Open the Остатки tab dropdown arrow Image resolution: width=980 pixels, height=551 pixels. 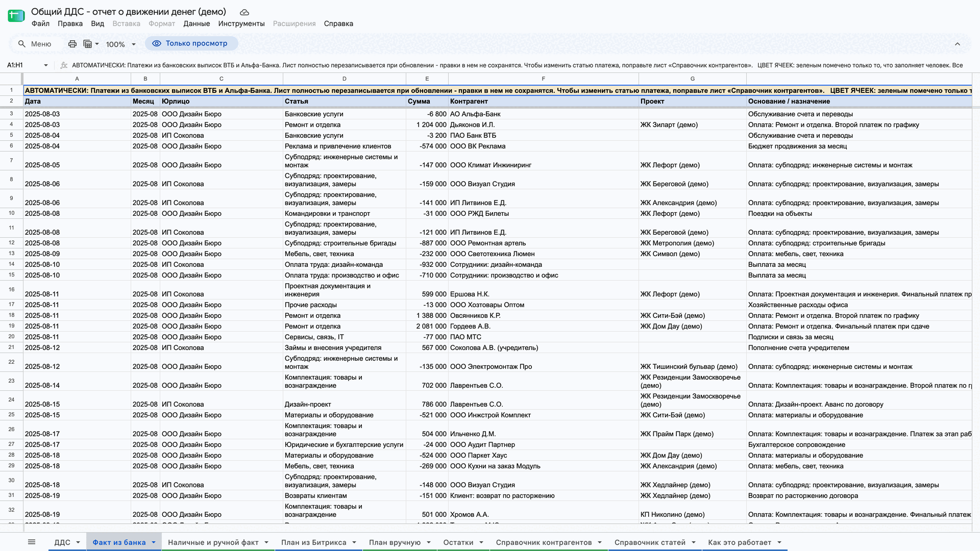point(481,542)
